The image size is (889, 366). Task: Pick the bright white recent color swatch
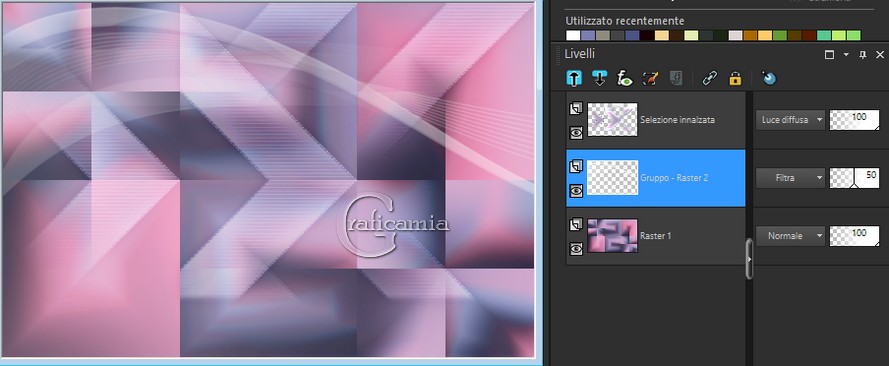tap(573, 36)
